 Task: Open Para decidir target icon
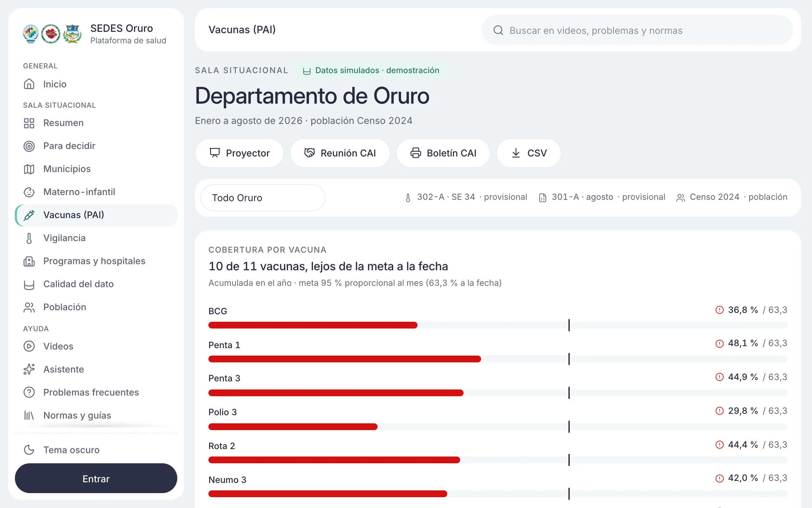(x=29, y=146)
